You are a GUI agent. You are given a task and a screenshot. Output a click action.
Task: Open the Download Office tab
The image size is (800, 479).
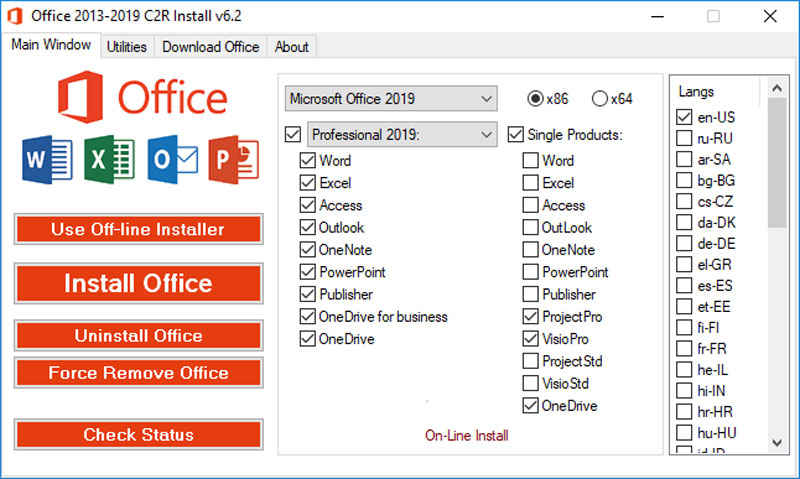click(x=210, y=47)
